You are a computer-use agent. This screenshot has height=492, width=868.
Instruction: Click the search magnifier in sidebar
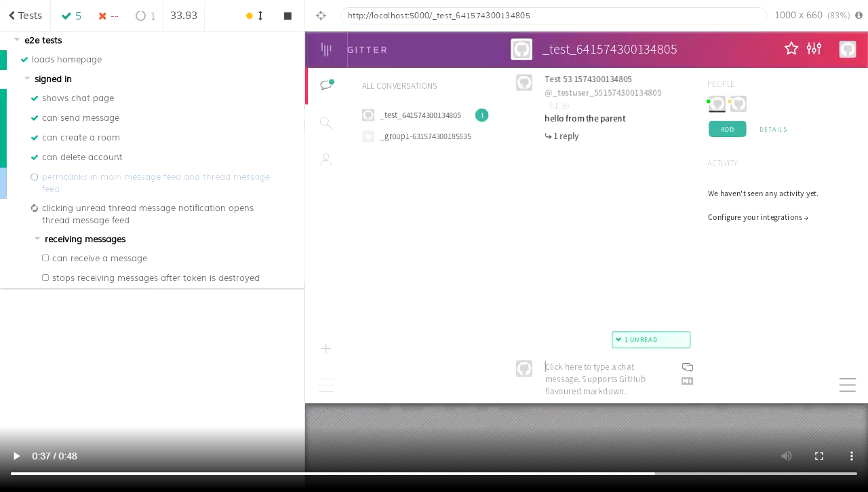coord(326,123)
